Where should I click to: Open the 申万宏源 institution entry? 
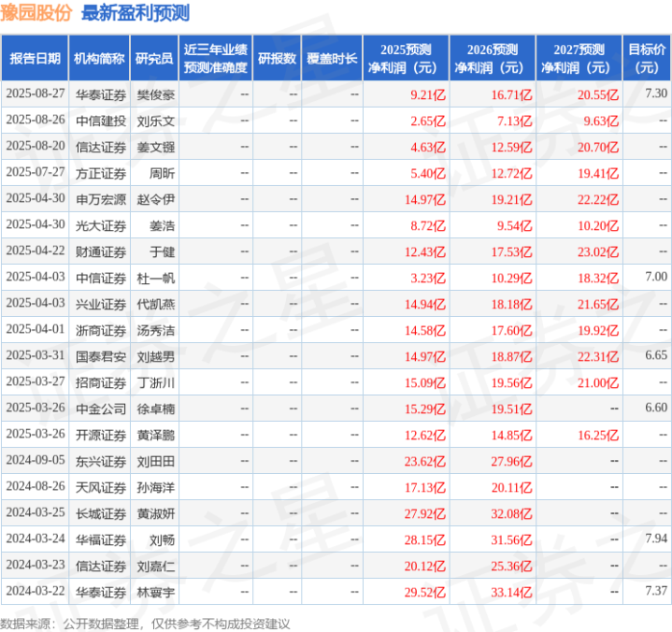tap(99, 199)
